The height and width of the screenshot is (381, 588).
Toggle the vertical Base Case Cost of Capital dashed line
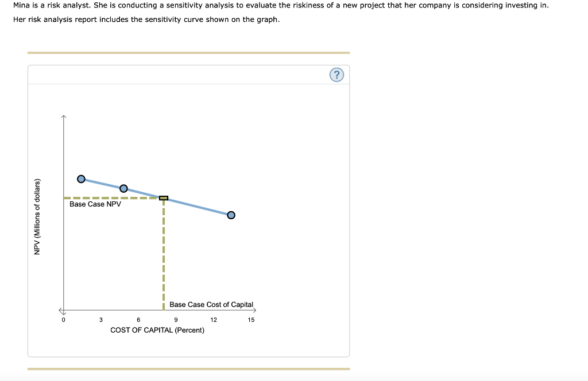pyautogui.click(x=163, y=258)
